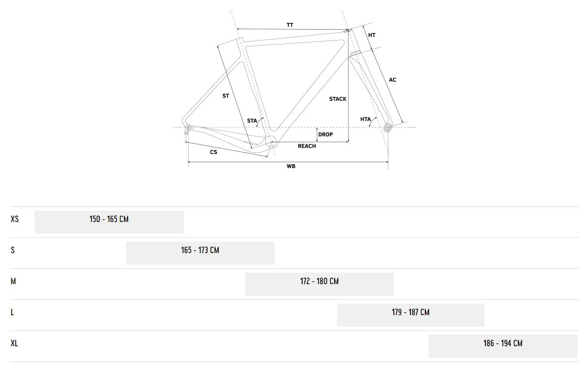Viewport: 588px width, 373px height.
Task: Select the HTA angle label
Action: click(x=366, y=119)
